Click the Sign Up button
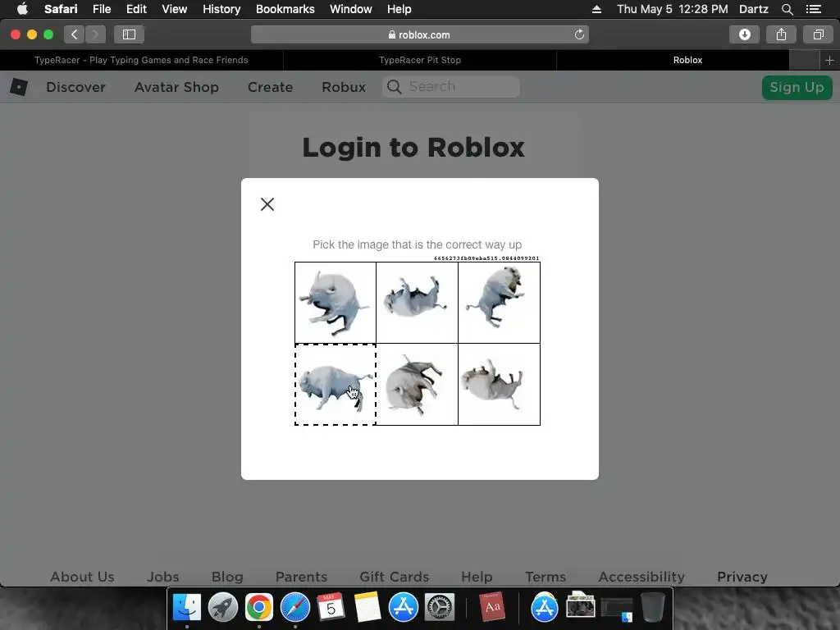This screenshot has width=840, height=630. pos(797,87)
